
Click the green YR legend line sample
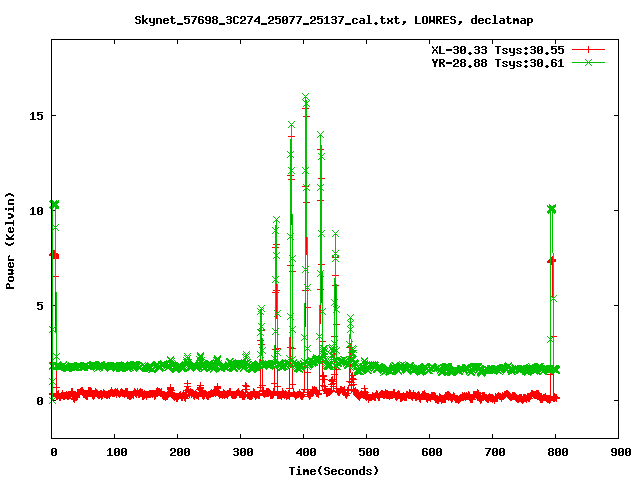pyautogui.click(x=588, y=62)
